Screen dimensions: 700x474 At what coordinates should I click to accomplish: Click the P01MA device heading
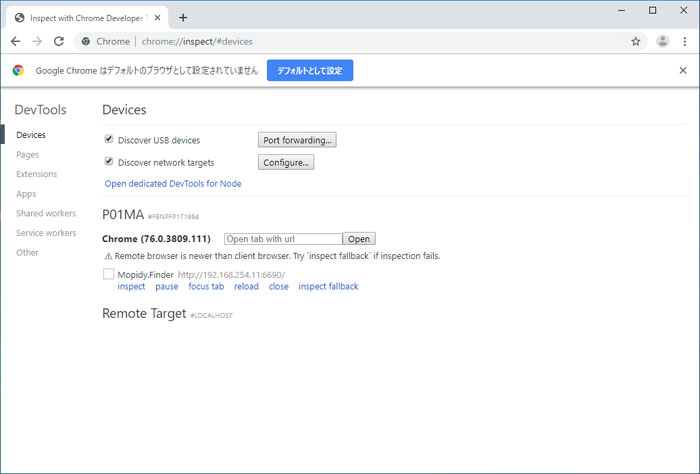click(123, 215)
